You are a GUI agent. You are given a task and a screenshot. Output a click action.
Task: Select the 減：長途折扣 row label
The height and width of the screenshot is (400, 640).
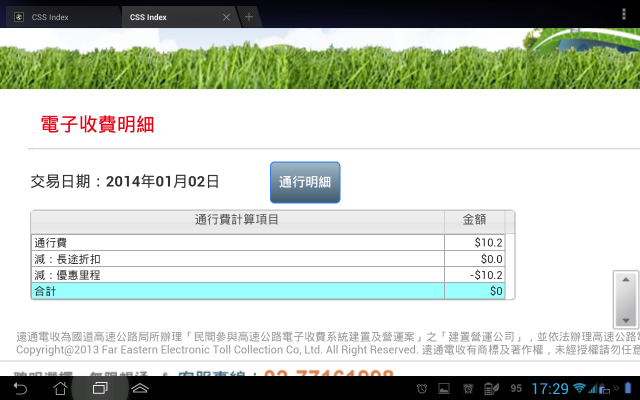click(x=67, y=259)
